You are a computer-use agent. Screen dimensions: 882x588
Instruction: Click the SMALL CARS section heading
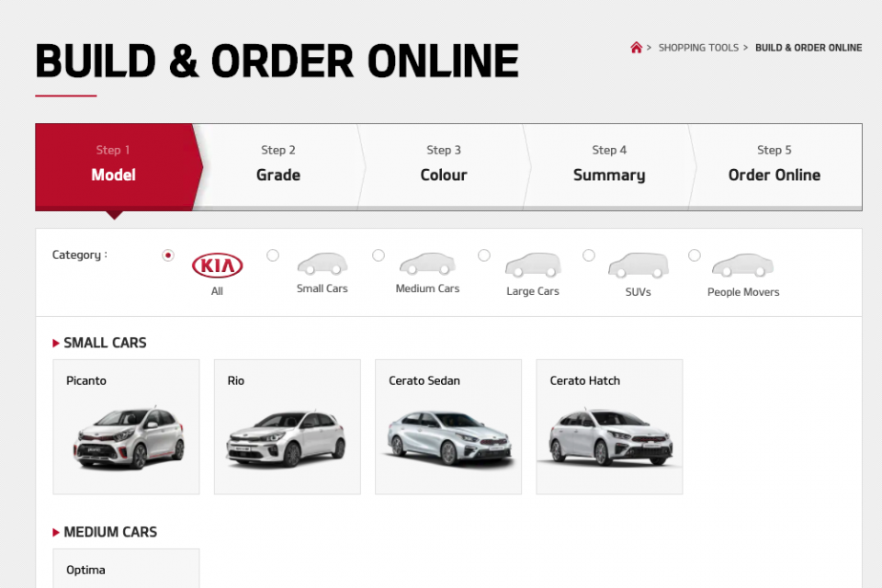105,344
